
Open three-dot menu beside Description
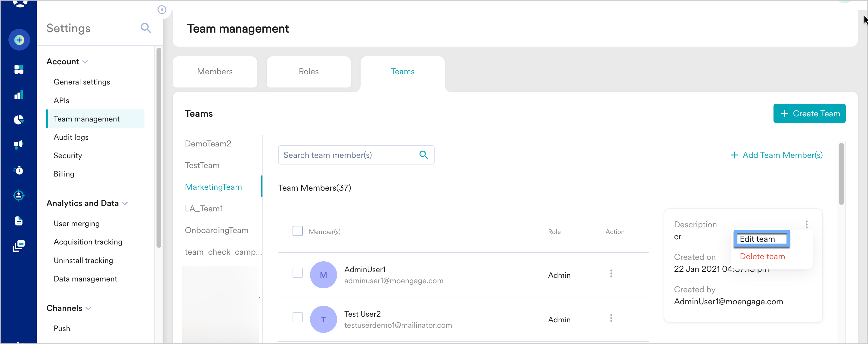click(806, 224)
